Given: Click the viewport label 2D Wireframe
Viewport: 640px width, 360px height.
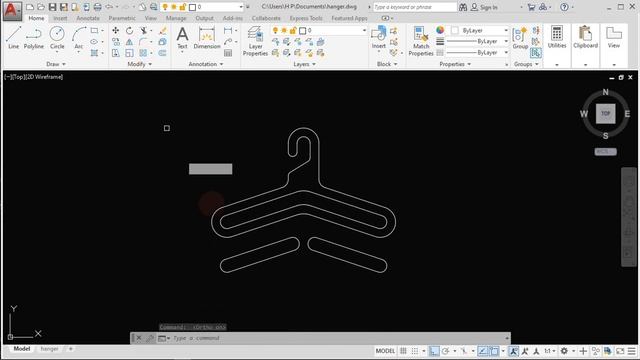Looking at the screenshot, I should click(45, 77).
